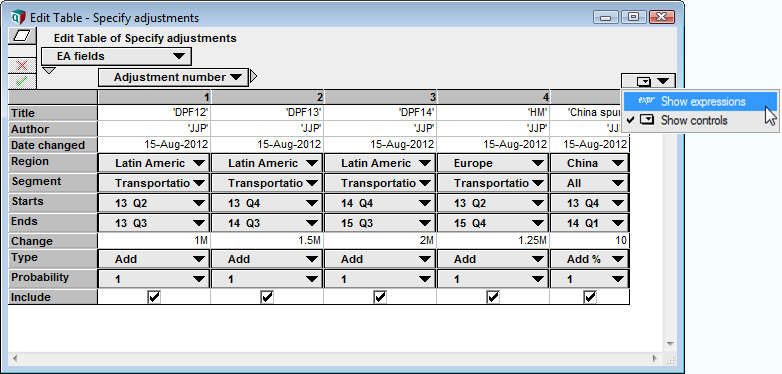This screenshot has height=374, width=782.
Task: Open Ends dropdown showing 15 Q4
Action: (x=493, y=223)
